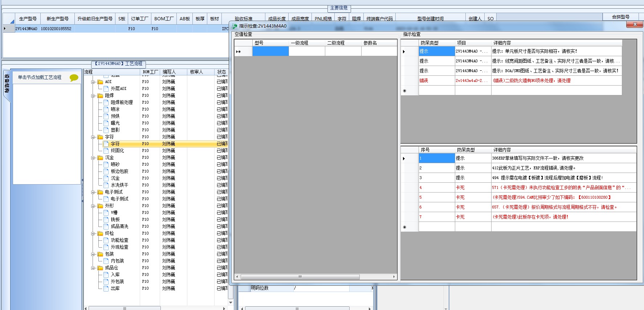Click document icon beside 外层AOI
The height and width of the screenshot is (310, 644).
(x=106, y=88)
